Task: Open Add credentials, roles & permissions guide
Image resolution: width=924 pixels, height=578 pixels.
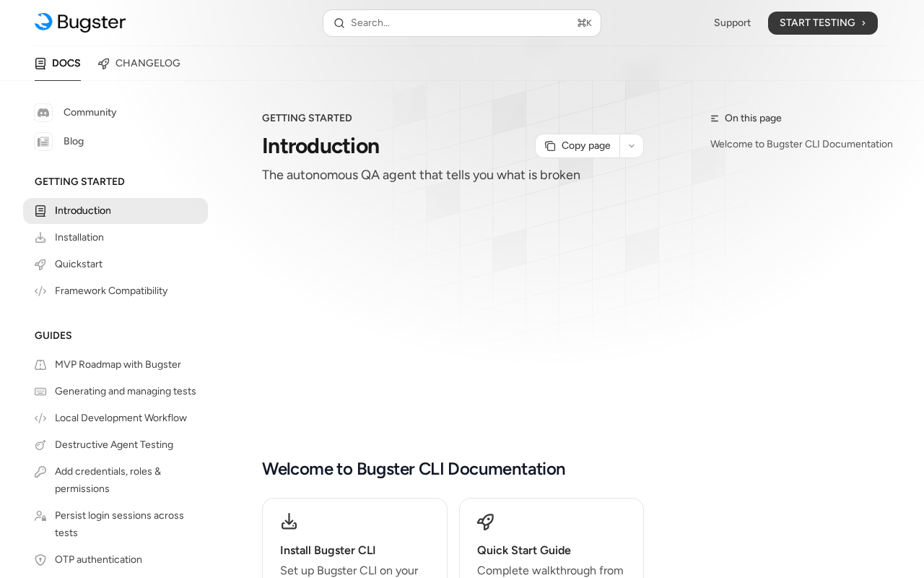Action: [x=115, y=480]
